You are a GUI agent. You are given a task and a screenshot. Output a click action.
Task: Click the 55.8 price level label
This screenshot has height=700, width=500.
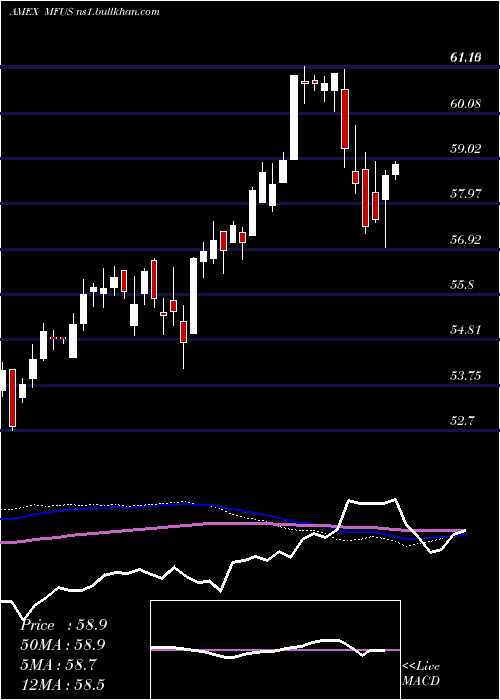click(462, 285)
